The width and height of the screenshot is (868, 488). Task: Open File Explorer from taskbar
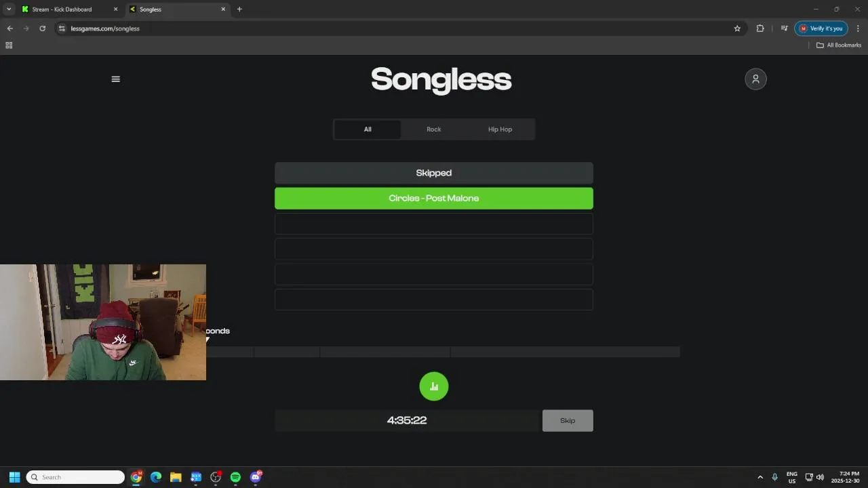176,477
